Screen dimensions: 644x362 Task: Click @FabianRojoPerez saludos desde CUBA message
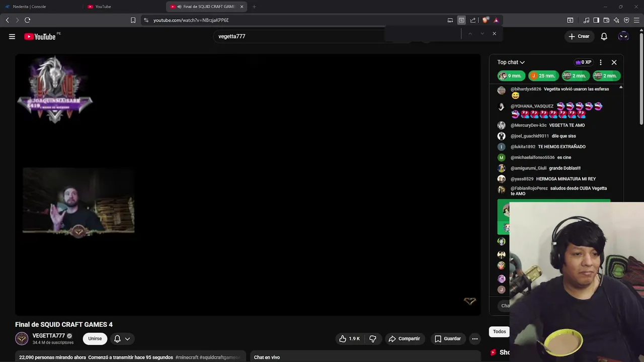(x=558, y=191)
